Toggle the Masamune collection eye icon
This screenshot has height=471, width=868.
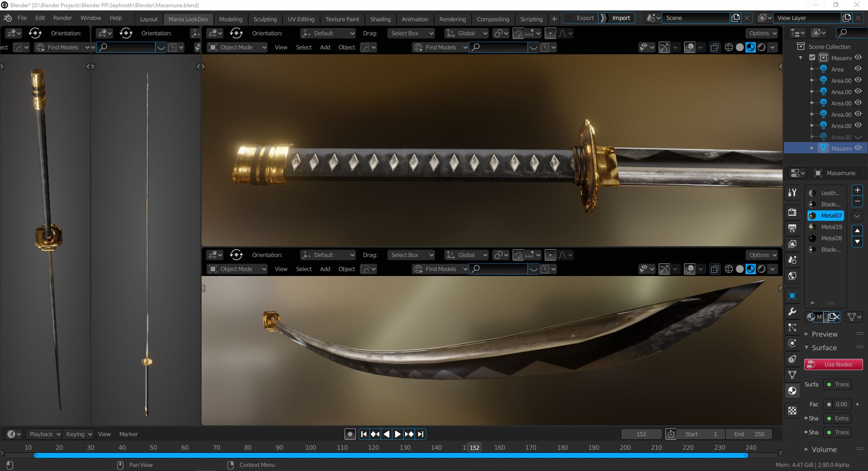point(858,57)
